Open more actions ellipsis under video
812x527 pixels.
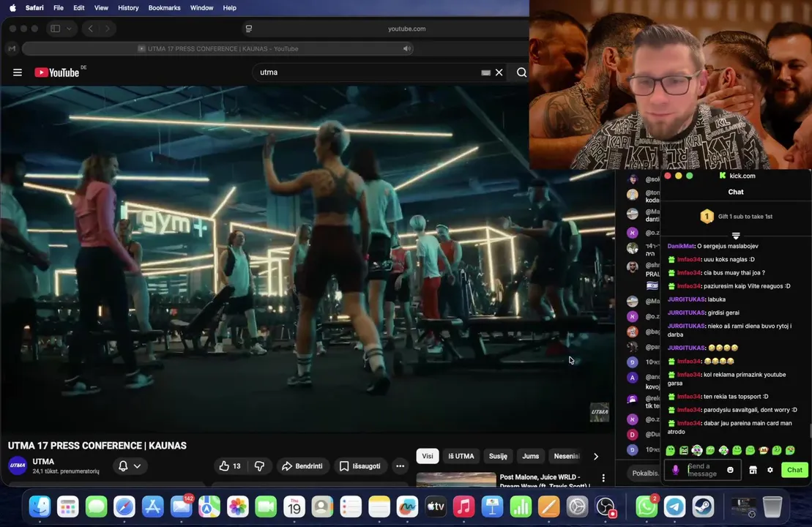(400, 466)
